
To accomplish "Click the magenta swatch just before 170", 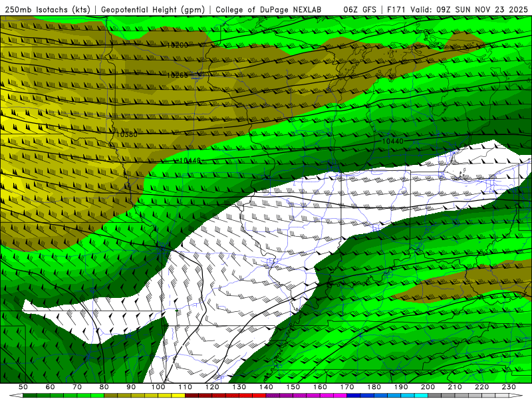I will pos(340,395).
